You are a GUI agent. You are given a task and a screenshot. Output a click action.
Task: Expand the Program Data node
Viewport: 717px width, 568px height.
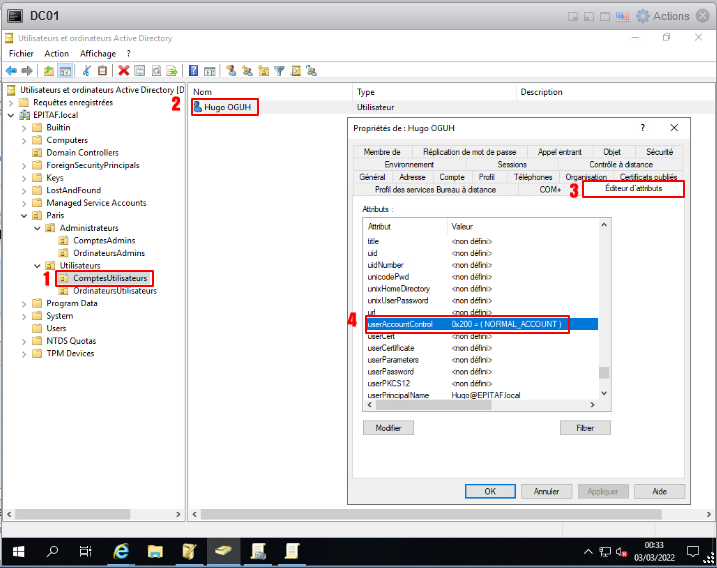[x=24, y=303]
